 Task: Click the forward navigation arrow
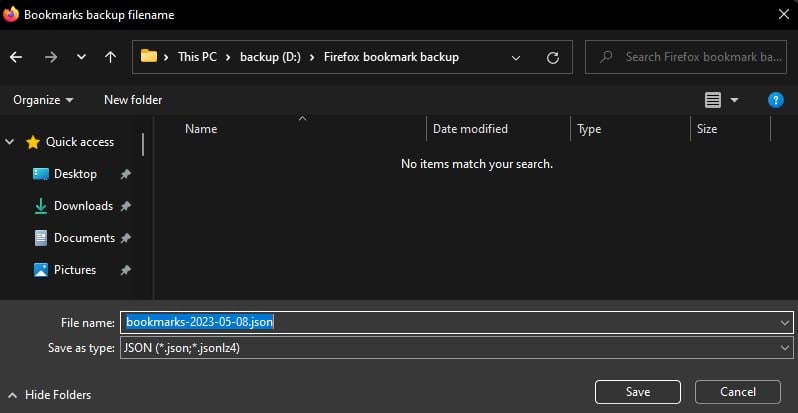point(51,57)
